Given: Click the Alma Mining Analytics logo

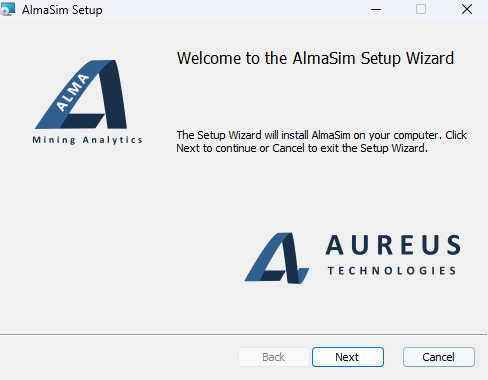Looking at the screenshot, I should coord(88,102).
